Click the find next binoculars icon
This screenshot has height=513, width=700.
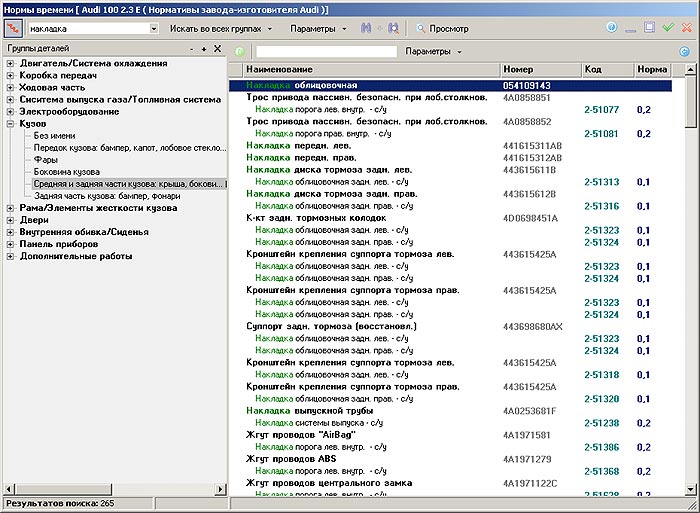[x=393, y=29]
